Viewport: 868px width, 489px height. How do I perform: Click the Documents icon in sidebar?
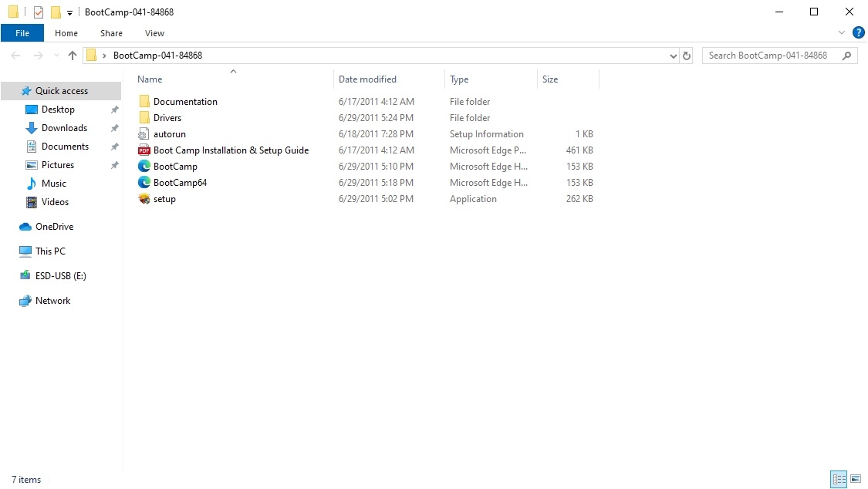[x=32, y=147]
